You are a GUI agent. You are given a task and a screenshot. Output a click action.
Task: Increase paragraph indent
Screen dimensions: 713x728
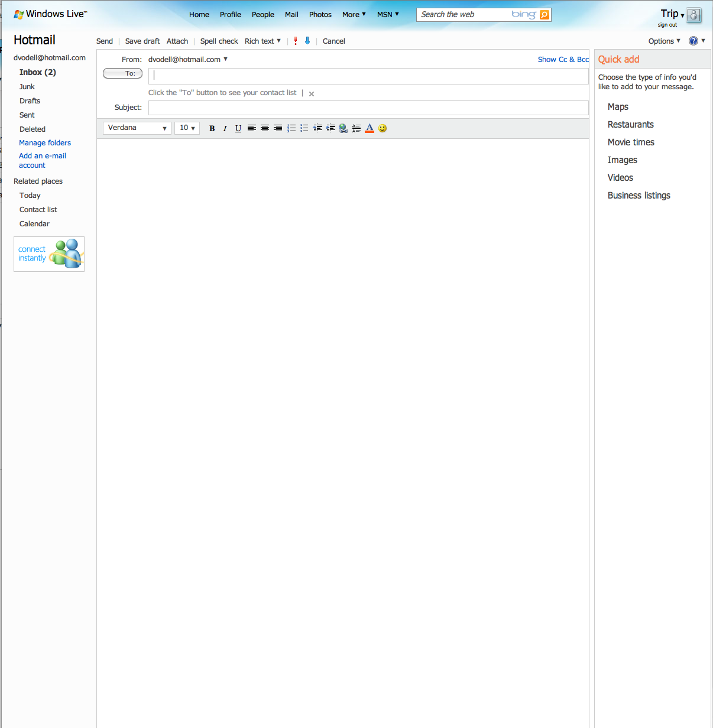coord(331,128)
